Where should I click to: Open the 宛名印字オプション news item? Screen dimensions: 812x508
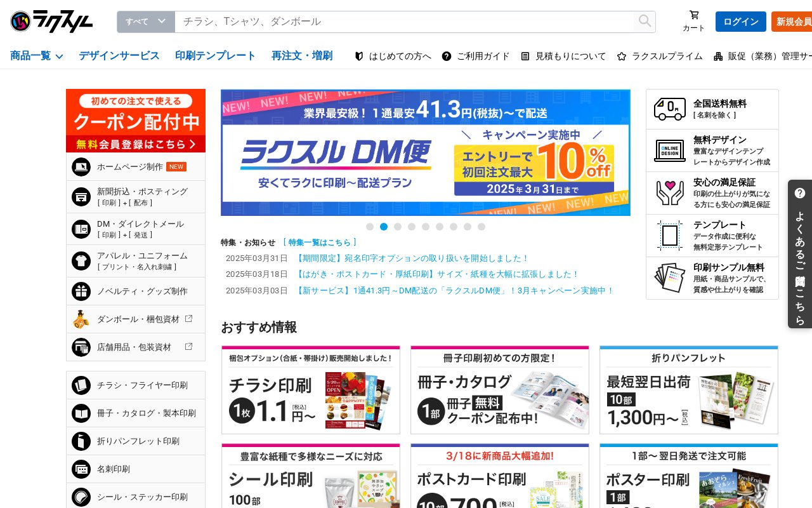(412, 258)
